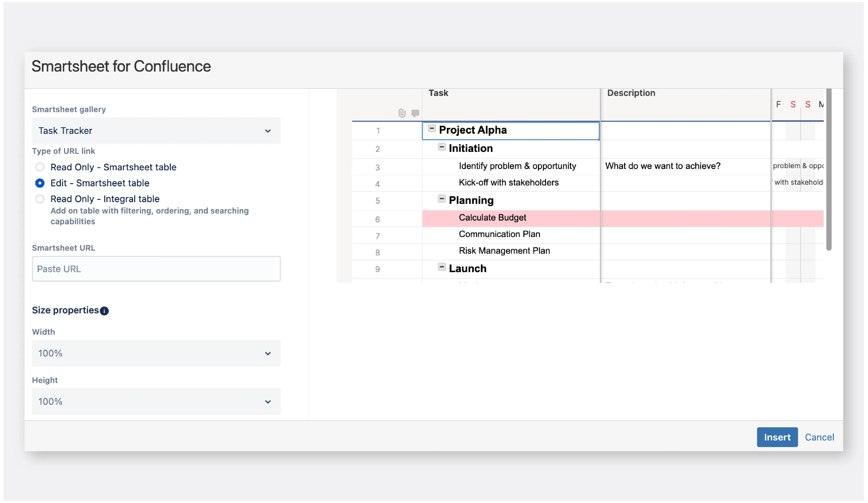Open the Smartsheet gallery Task Tracker dropdown
The height and width of the screenshot is (503, 868).
click(x=156, y=131)
